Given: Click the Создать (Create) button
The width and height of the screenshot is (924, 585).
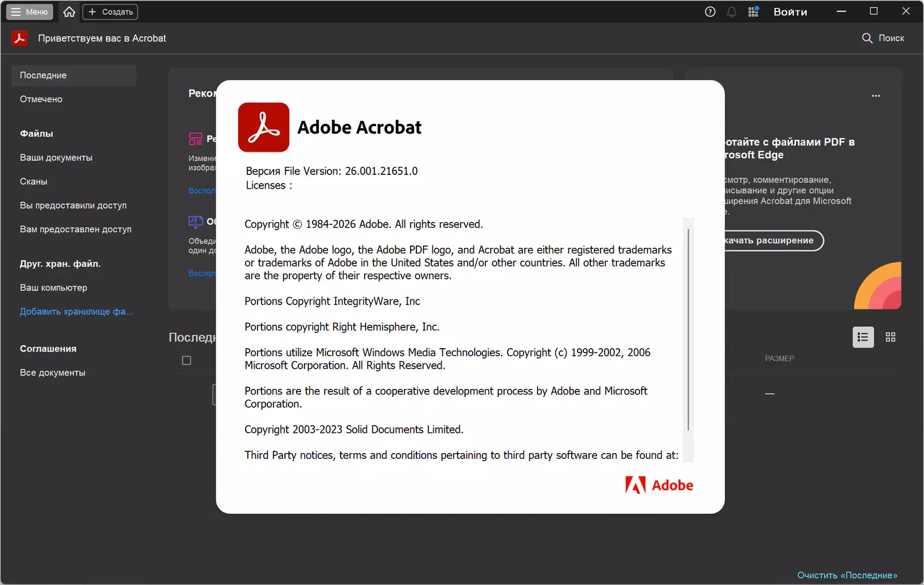Looking at the screenshot, I should (110, 11).
